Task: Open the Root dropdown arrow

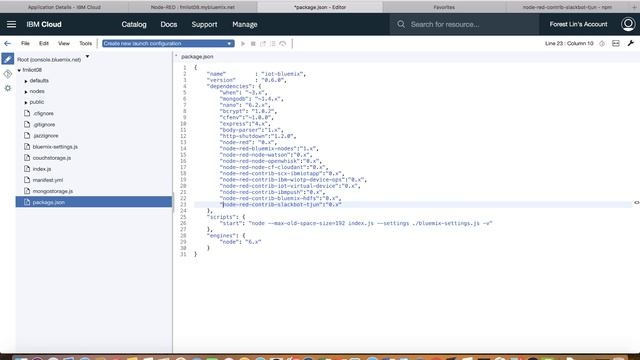Action: (x=87, y=56)
